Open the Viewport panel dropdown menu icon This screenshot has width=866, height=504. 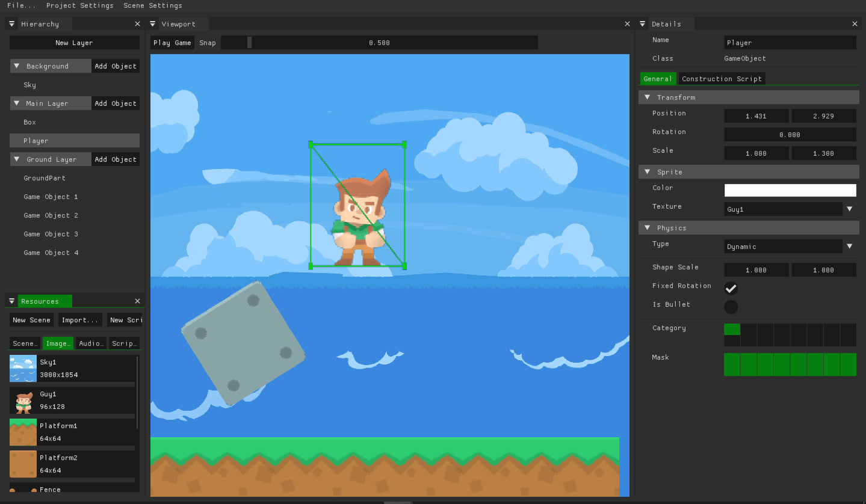tap(153, 24)
